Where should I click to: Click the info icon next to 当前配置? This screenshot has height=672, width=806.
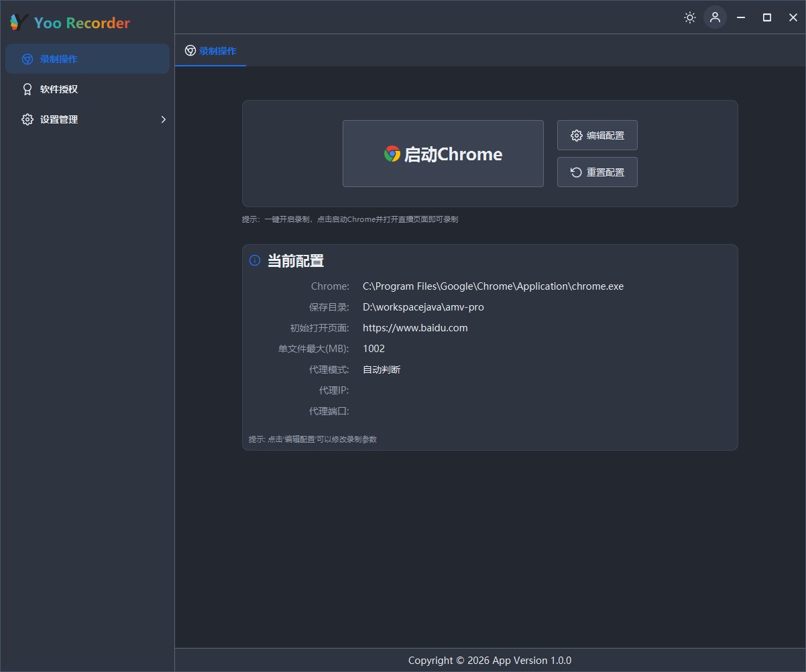click(255, 261)
